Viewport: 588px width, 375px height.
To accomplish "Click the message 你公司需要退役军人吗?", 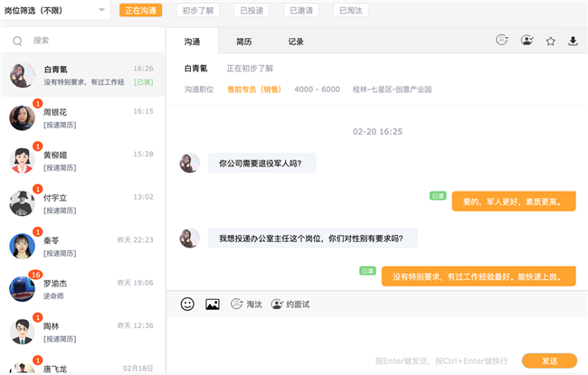I will [261, 163].
